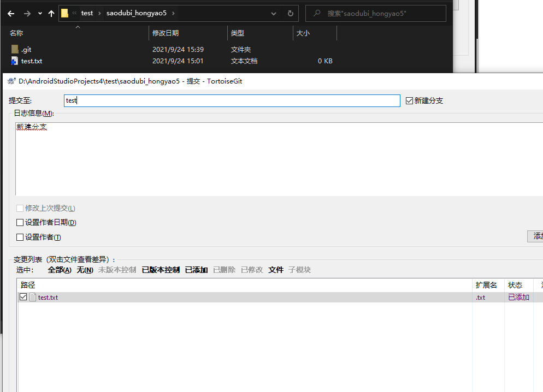Select the 'saodubi_hongyao5' breadcrumb
This screenshot has height=392, width=543.
(x=137, y=13)
